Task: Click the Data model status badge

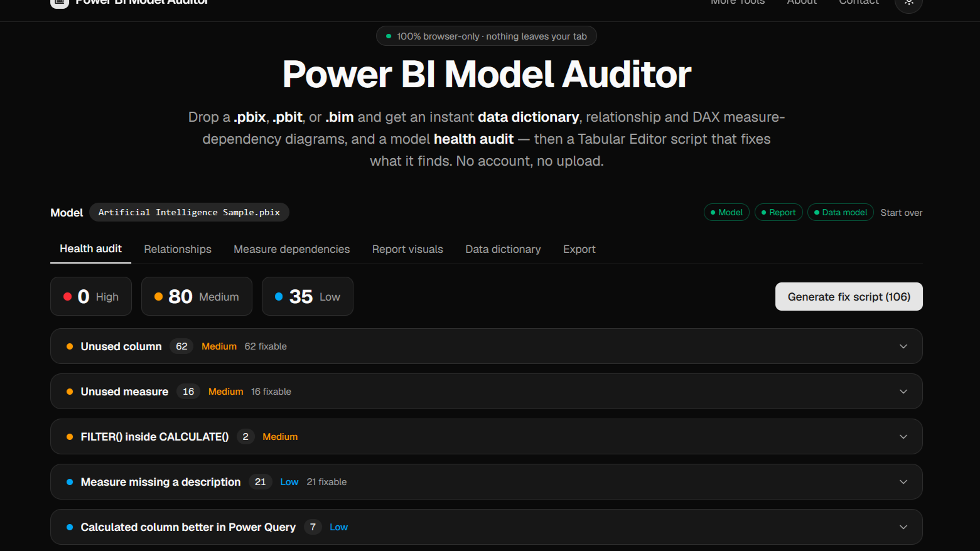Action: point(841,212)
